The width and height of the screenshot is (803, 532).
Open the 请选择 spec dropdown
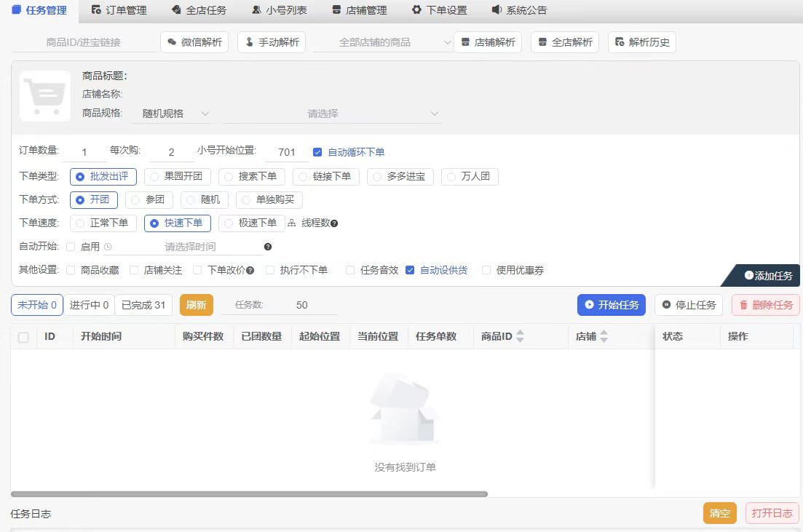pos(333,114)
